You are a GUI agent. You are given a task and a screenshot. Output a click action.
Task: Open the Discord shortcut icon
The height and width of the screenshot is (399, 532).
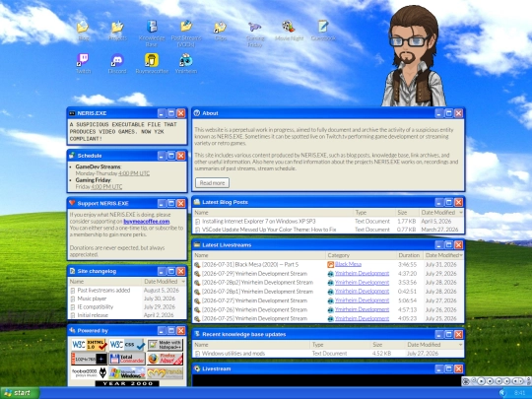(x=117, y=63)
